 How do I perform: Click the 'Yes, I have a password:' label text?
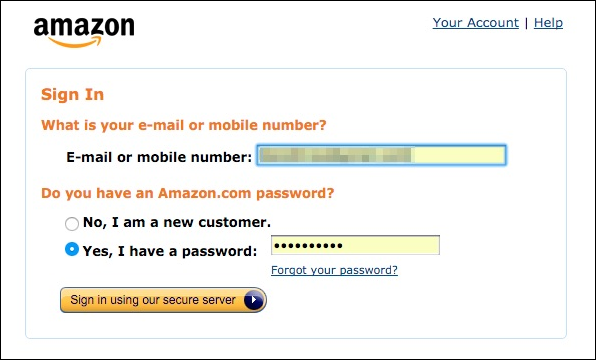tap(170, 251)
